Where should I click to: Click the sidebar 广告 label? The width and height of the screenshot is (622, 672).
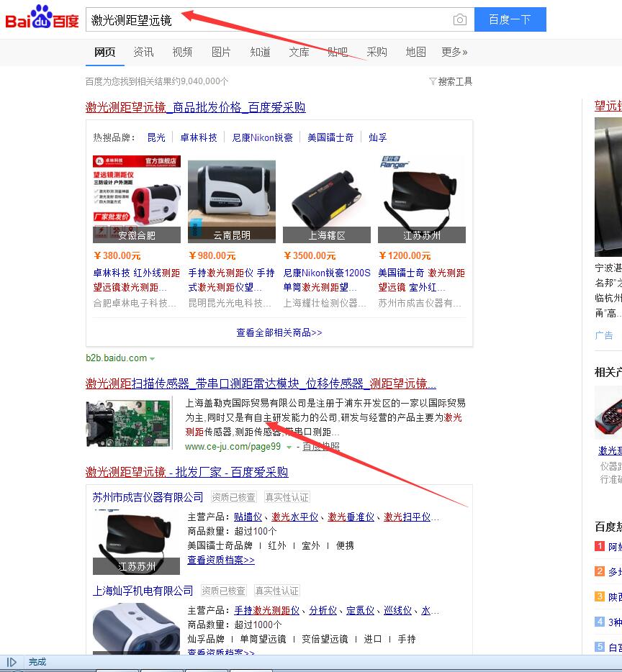click(x=604, y=335)
